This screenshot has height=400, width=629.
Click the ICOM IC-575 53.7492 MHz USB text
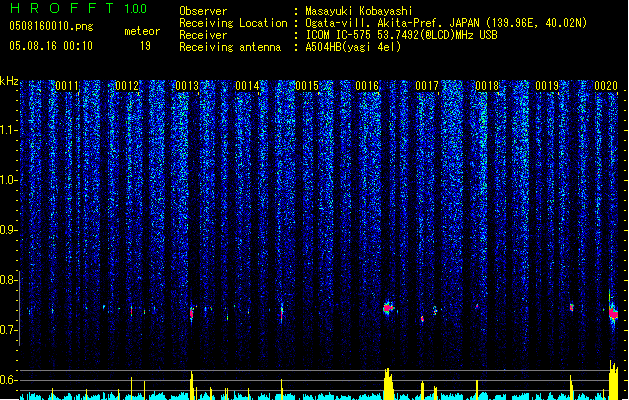pyautogui.click(x=401, y=35)
